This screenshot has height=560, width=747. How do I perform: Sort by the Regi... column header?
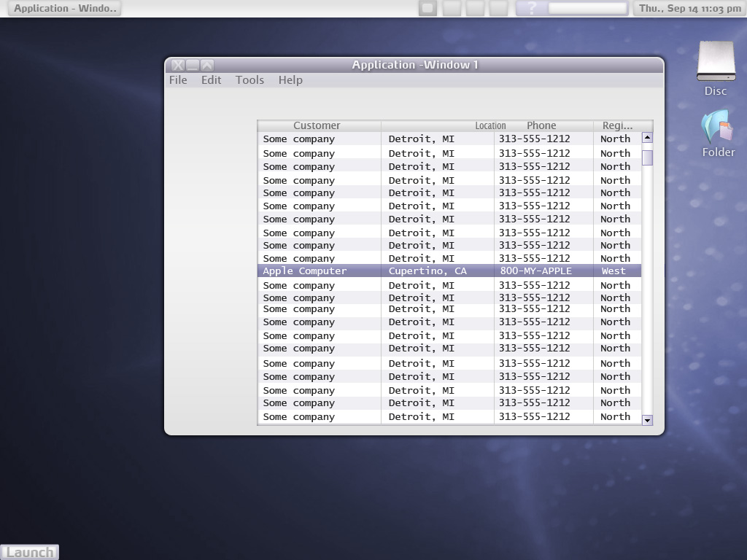pyautogui.click(x=617, y=125)
